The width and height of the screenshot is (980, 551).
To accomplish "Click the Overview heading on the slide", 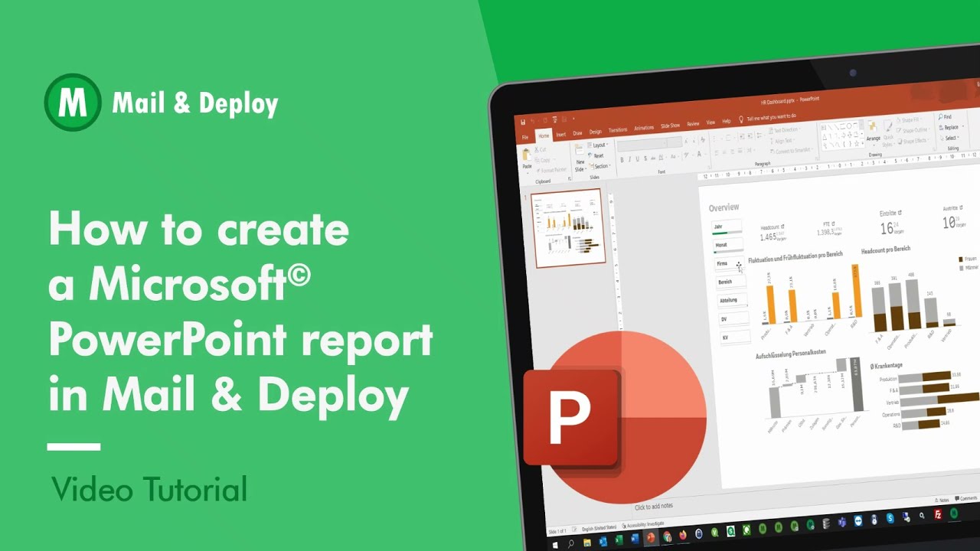I will click(724, 207).
